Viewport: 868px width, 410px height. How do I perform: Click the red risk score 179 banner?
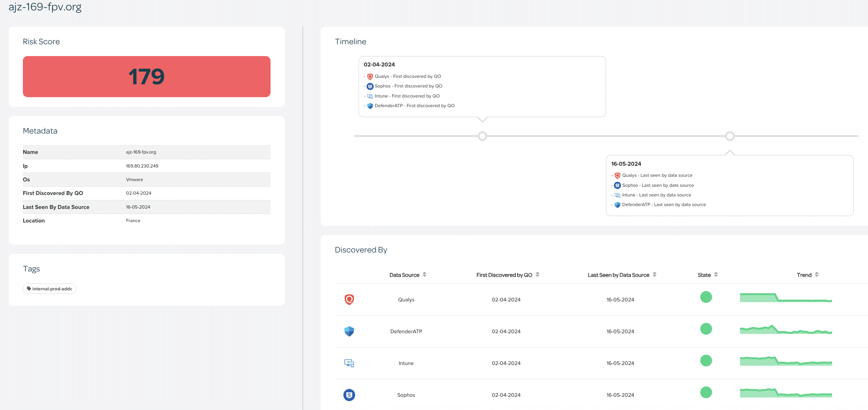[x=146, y=76]
